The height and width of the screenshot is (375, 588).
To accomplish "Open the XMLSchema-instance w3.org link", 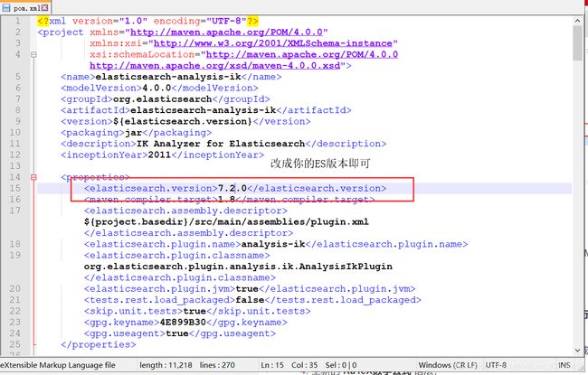I will [273, 43].
